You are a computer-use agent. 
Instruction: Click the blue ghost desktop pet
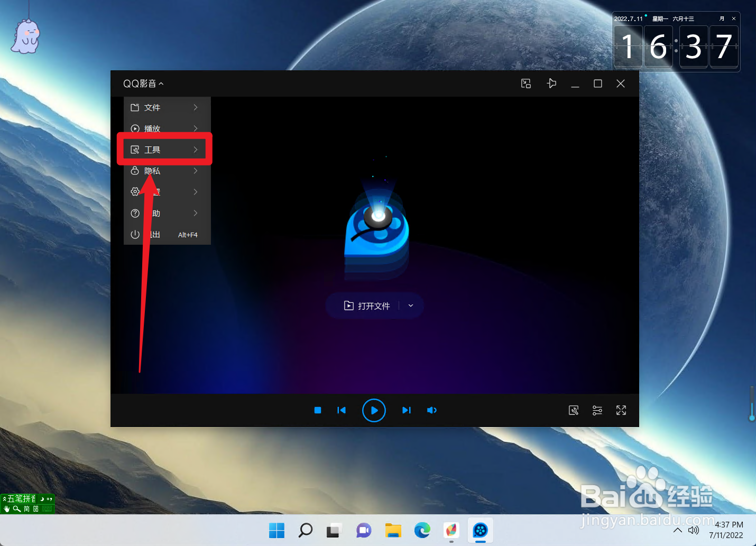[x=26, y=36]
